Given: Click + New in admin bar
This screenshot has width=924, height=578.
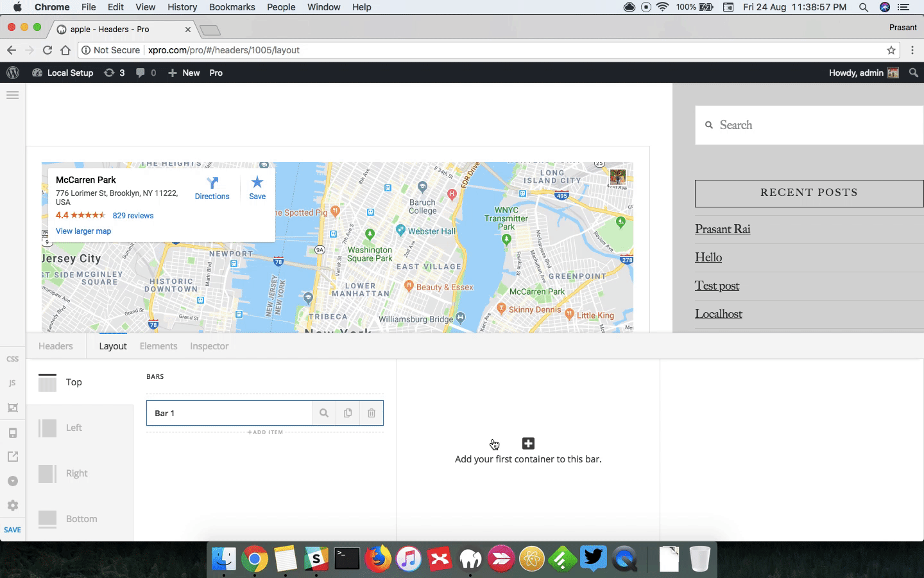Looking at the screenshot, I should [x=184, y=73].
